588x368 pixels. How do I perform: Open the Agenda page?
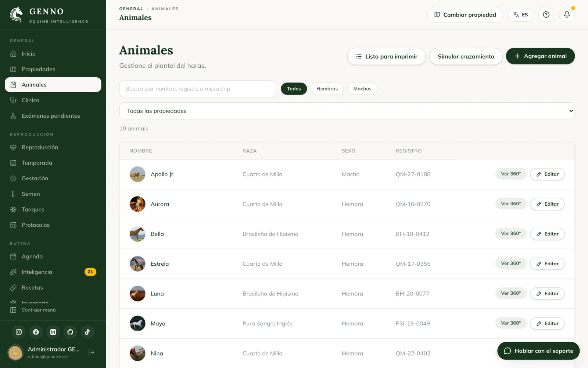pyautogui.click(x=53, y=256)
